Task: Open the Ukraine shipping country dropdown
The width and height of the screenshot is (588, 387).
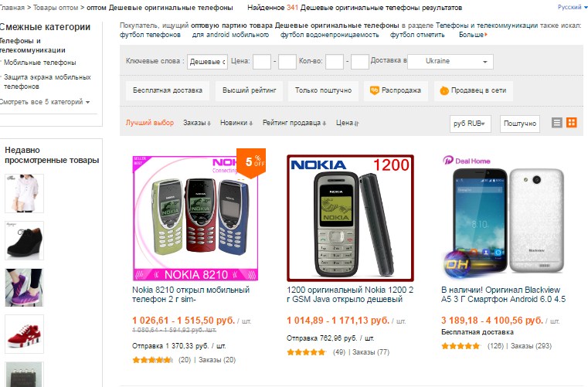Action: [x=450, y=62]
